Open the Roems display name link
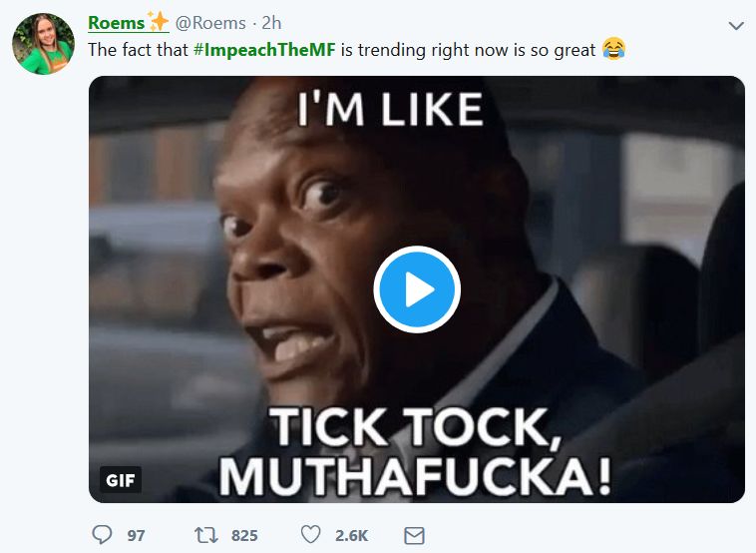 (x=116, y=23)
